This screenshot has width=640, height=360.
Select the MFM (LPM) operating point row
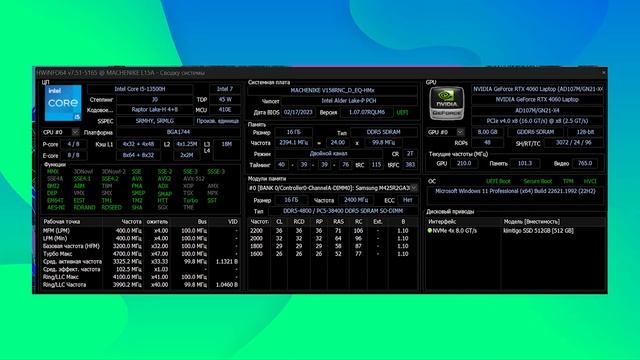[141, 231]
